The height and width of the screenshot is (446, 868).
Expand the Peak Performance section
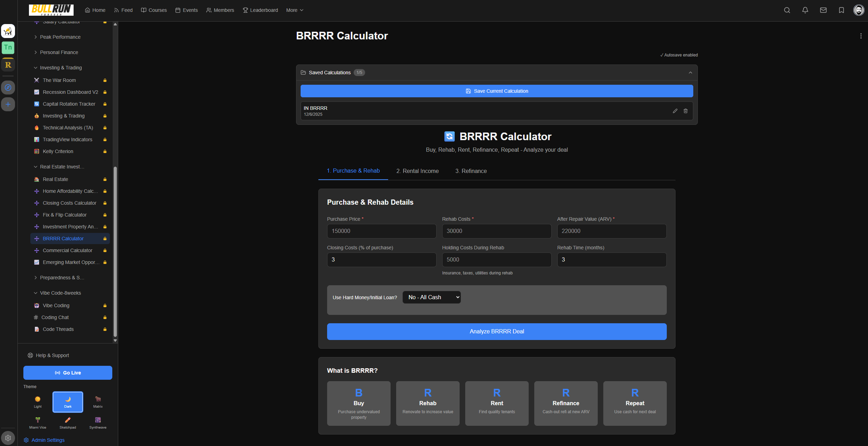60,37
